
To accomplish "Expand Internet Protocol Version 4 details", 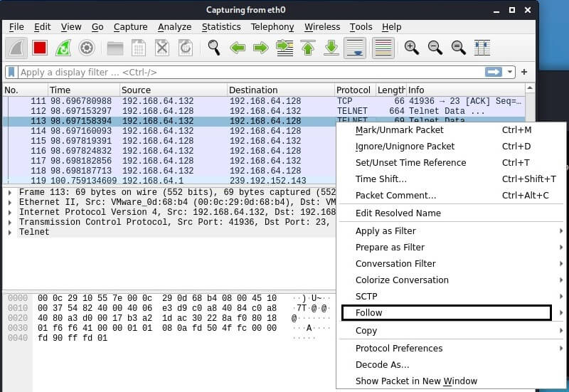I will (10, 212).
